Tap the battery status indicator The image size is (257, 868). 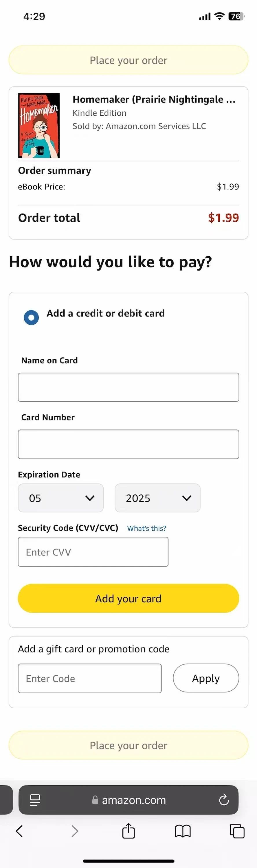pyautogui.click(x=236, y=16)
